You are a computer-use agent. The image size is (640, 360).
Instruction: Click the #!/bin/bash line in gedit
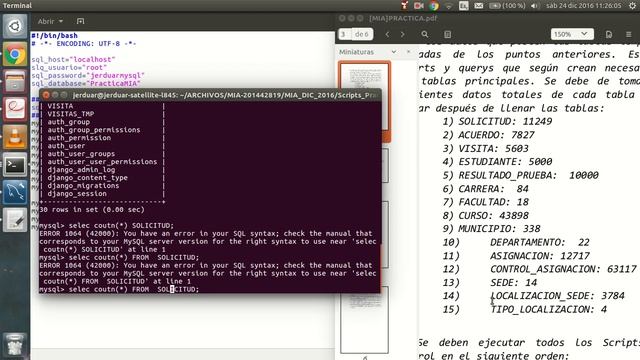tap(54, 36)
